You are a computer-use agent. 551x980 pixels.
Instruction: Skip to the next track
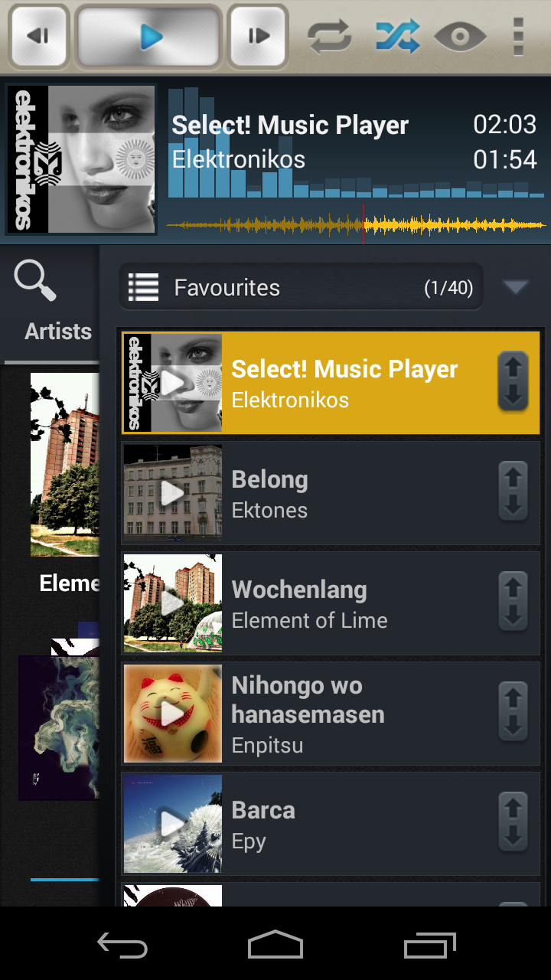[258, 36]
